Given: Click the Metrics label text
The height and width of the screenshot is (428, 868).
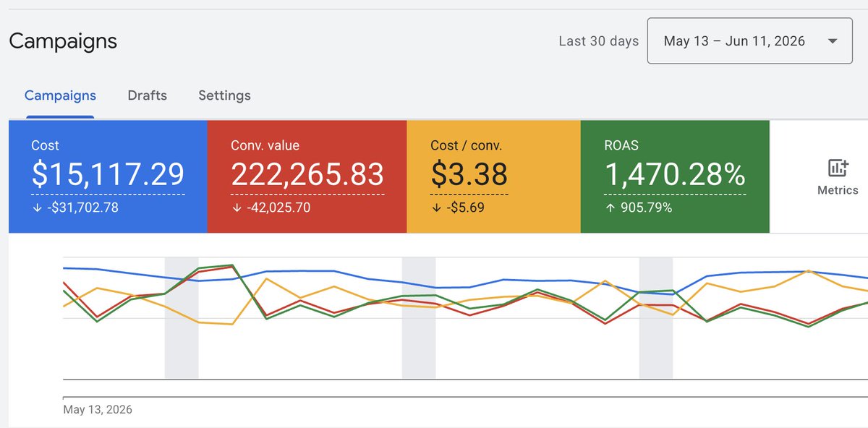Looking at the screenshot, I should (x=838, y=190).
